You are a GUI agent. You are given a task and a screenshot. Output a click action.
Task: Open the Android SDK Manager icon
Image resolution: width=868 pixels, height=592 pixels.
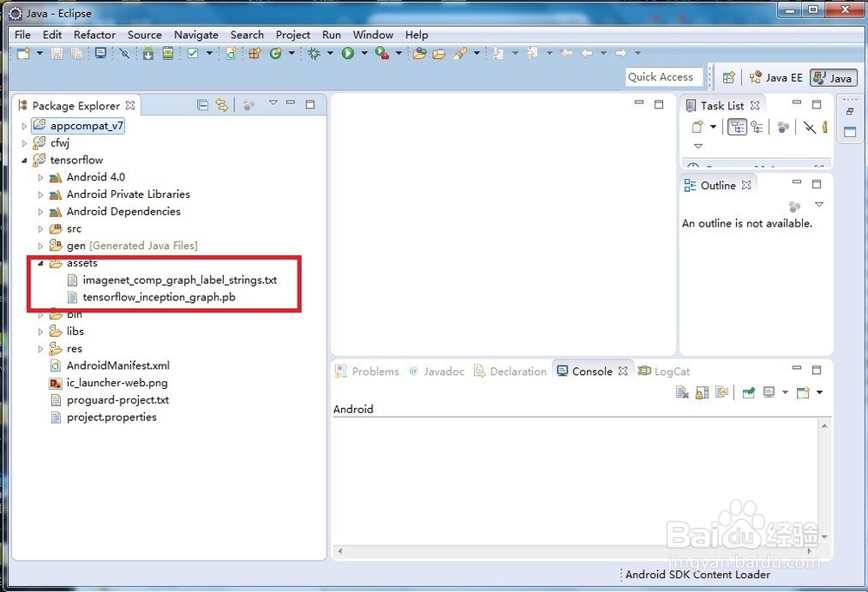148,53
